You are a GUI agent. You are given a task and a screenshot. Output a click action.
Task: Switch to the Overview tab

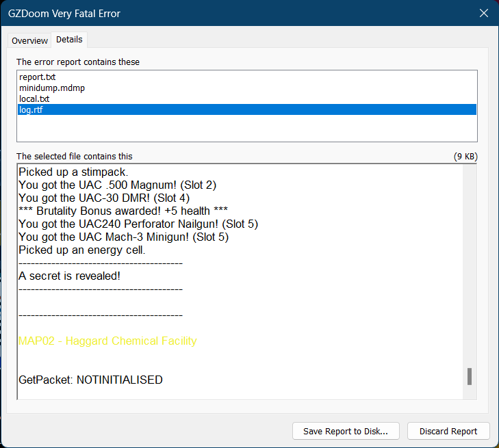29,40
